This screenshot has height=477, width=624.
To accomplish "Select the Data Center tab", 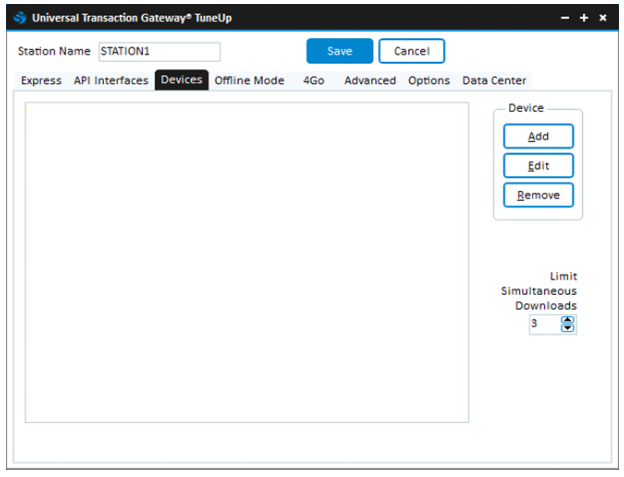I will pyautogui.click(x=494, y=81).
